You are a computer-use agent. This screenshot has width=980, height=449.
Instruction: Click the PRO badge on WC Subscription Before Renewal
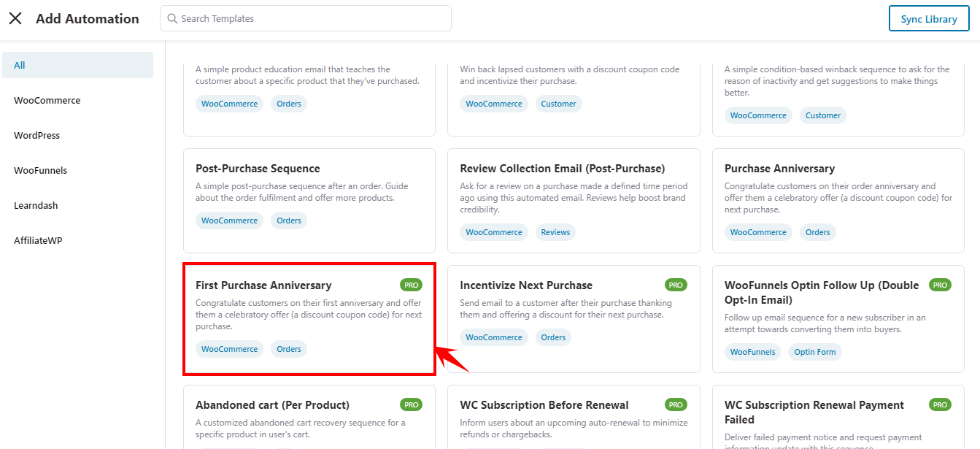675,404
